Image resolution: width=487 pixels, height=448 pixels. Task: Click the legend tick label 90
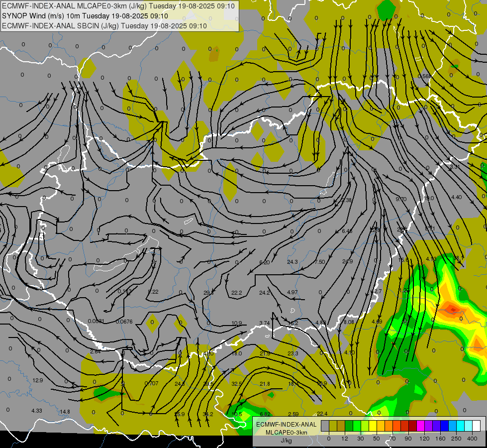click(408, 439)
